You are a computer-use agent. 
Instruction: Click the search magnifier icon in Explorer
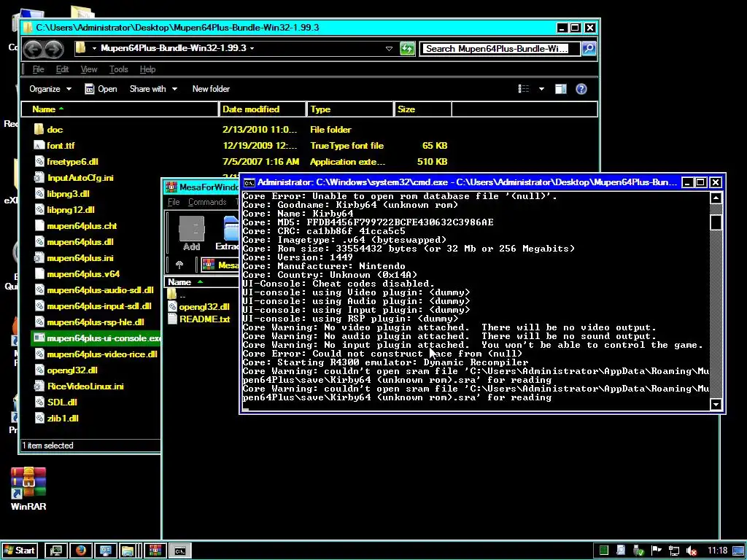click(x=589, y=49)
